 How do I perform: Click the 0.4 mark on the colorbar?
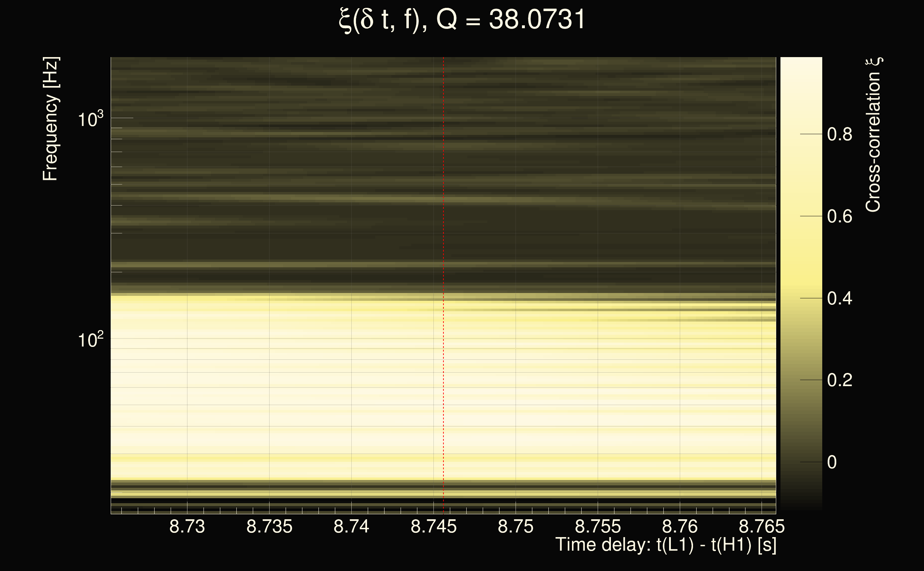point(839,298)
